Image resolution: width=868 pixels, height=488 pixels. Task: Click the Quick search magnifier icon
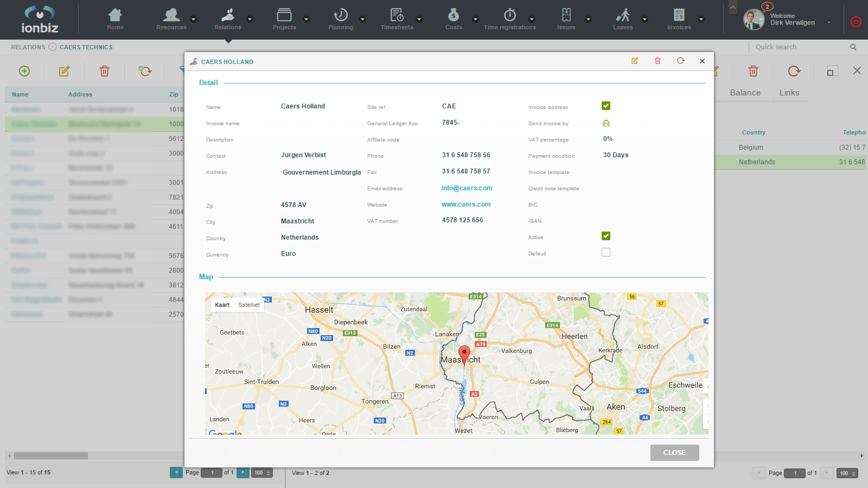pyautogui.click(x=853, y=47)
